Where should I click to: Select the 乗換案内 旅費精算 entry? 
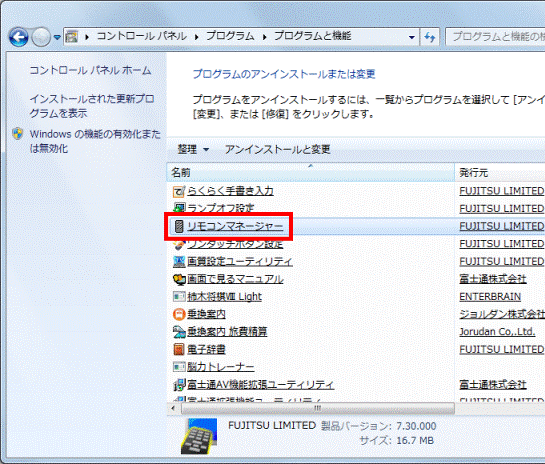[x=227, y=332]
